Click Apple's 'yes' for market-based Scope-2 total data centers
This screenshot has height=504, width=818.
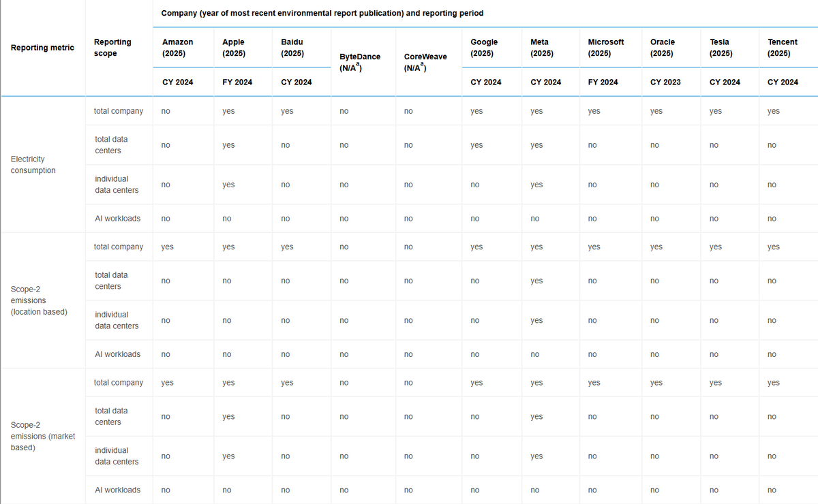228,417
